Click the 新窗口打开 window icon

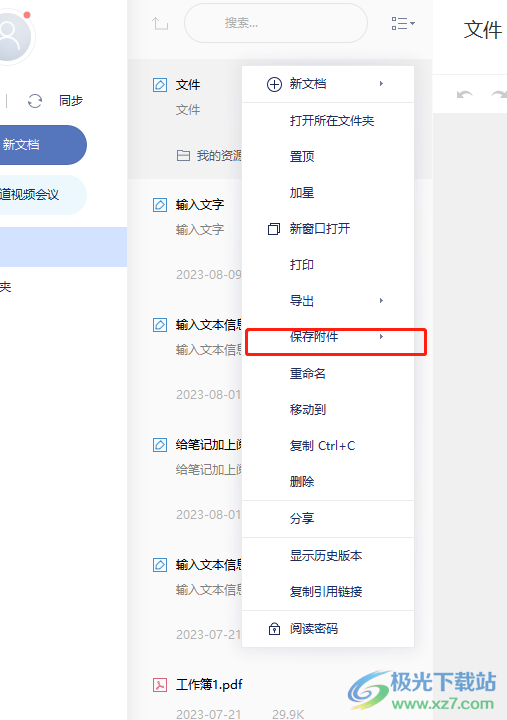(x=274, y=229)
